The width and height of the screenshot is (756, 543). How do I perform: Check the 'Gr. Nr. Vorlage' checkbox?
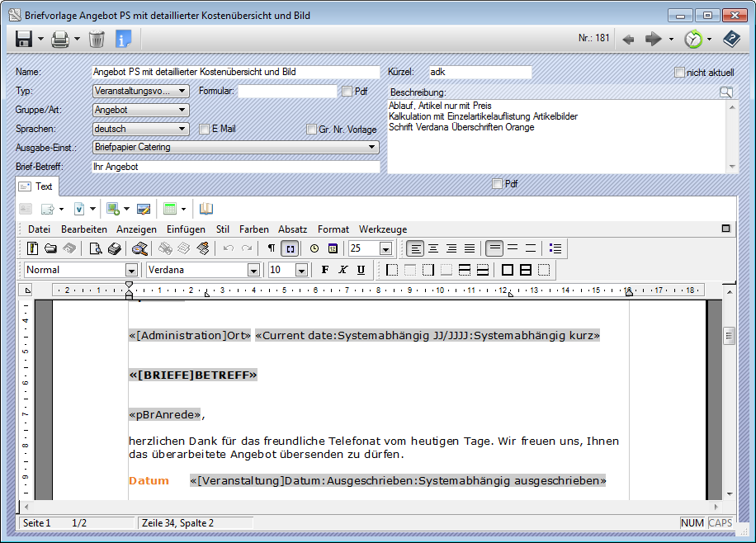tap(311, 130)
